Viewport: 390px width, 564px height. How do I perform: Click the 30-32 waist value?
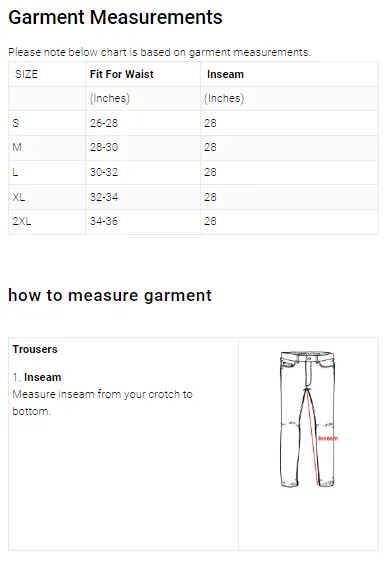click(104, 172)
